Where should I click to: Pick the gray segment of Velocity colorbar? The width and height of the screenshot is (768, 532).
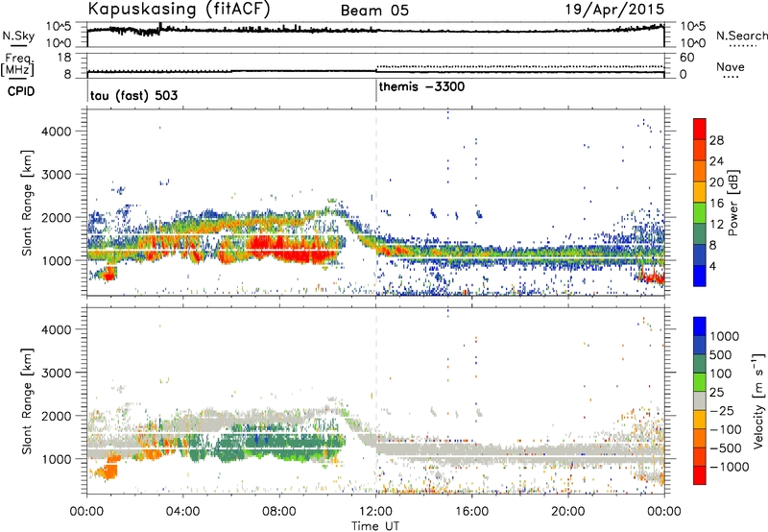coord(700,400)
